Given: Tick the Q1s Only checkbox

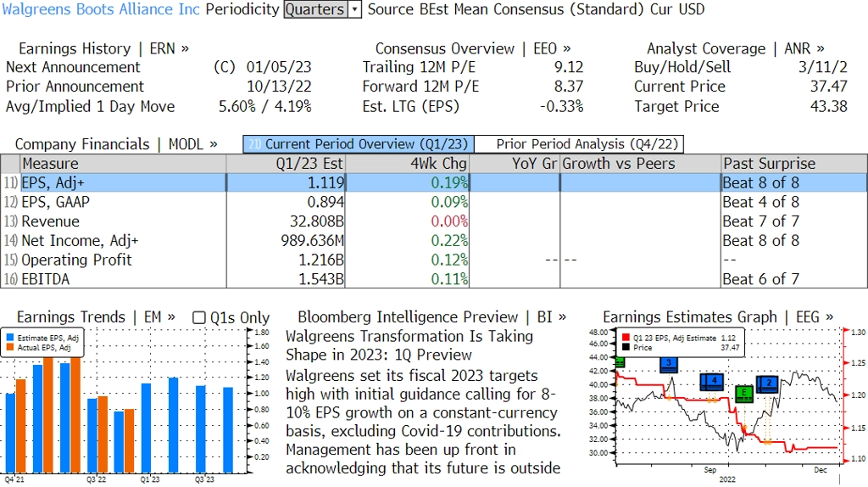Looking at the screenshot, I should point(198,317).
